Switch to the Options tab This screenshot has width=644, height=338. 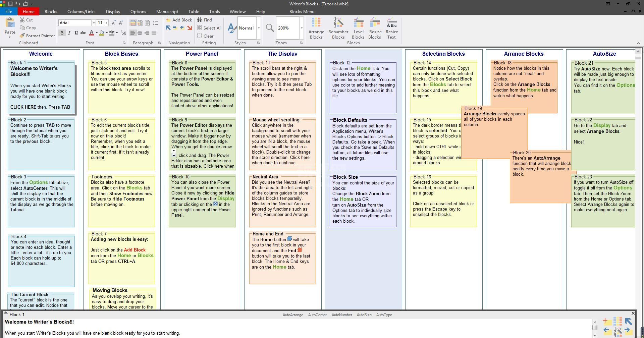pyautogui.click(x=138, y=11)
